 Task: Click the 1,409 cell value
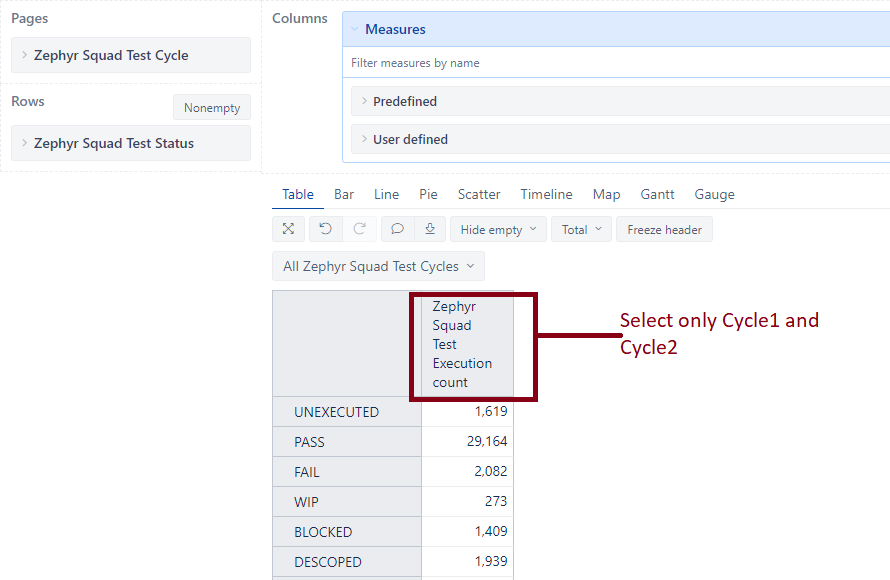(x=491, y=532)
